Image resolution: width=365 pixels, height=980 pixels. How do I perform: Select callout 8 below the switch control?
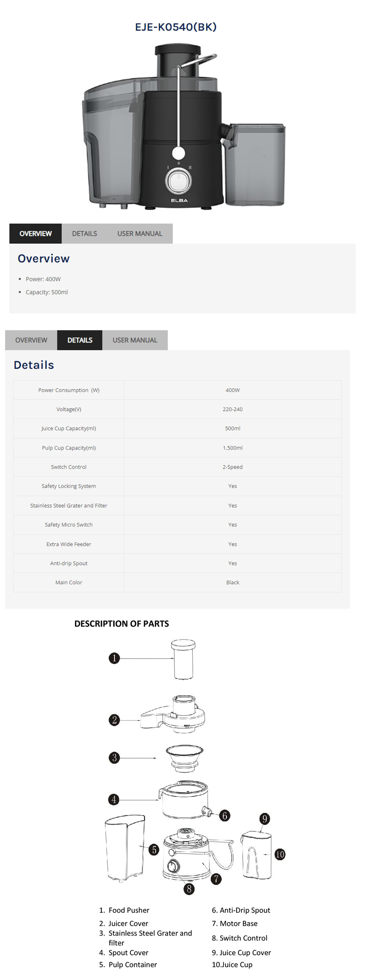(x=189, y=889)
